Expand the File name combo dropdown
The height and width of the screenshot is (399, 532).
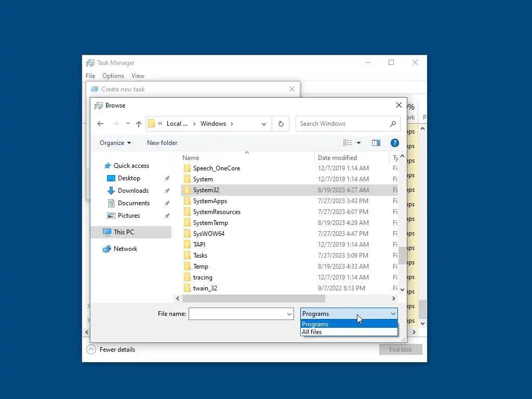(x=289, y=314)
